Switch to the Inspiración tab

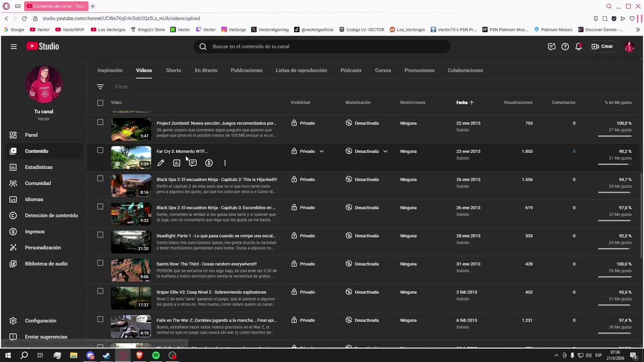coord(110,70)
